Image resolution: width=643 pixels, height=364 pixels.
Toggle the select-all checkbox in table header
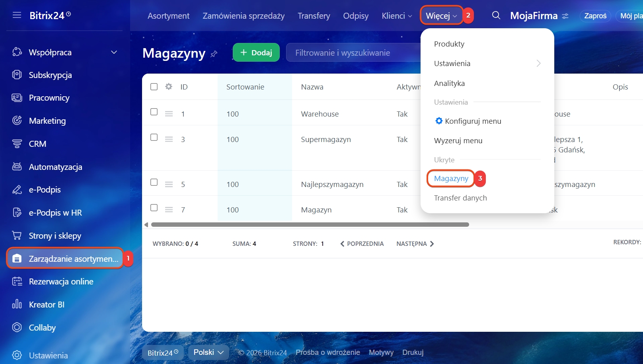(x=154, y=87)
